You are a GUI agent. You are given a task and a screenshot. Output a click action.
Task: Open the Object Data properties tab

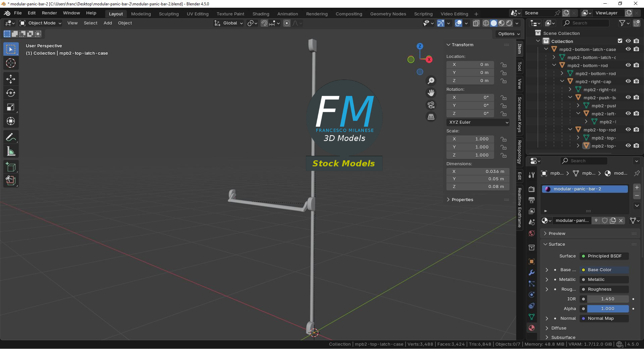coord(532,317)
